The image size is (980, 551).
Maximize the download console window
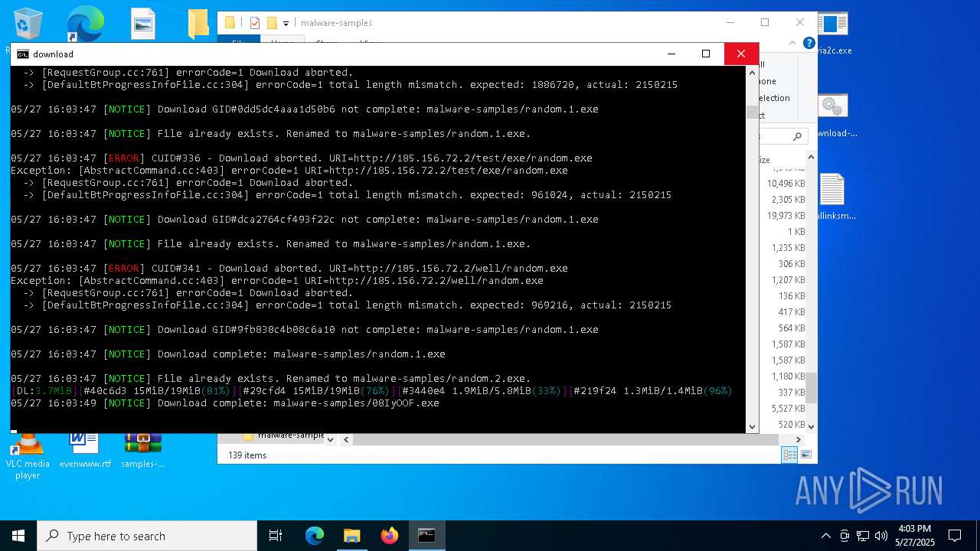(x=706, y=54)
